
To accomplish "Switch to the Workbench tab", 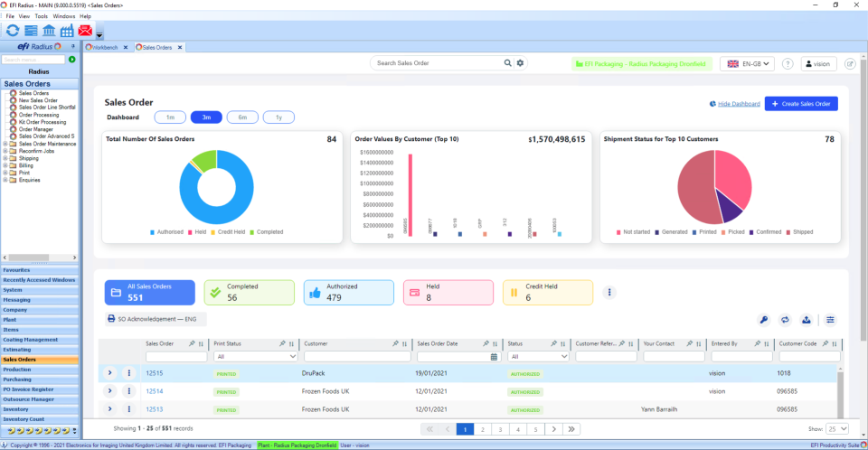I will tap(104, 48).
